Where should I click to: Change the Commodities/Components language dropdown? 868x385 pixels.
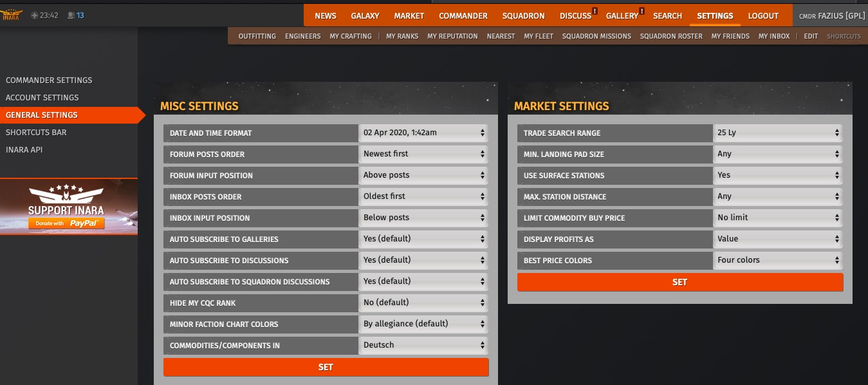pos(423,345)
